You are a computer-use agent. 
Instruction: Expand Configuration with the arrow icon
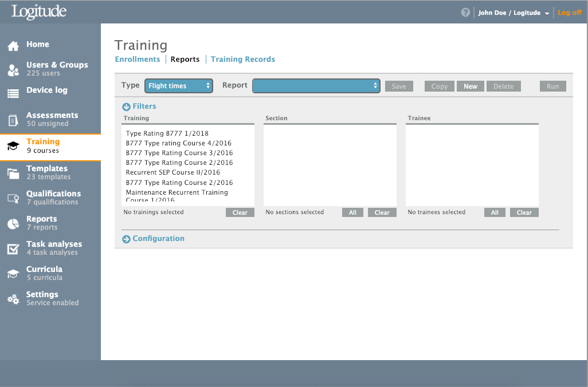tap(127, 239)
